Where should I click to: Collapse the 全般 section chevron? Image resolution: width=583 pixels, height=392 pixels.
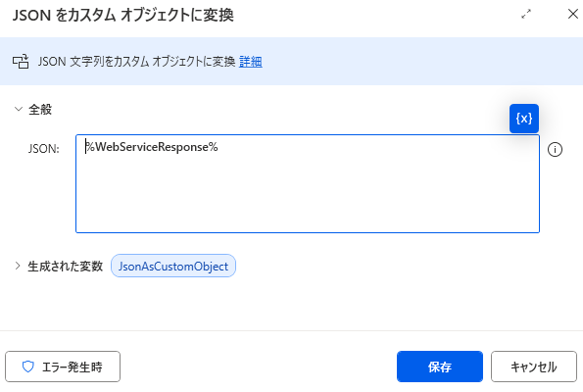(x=18, y=109)
